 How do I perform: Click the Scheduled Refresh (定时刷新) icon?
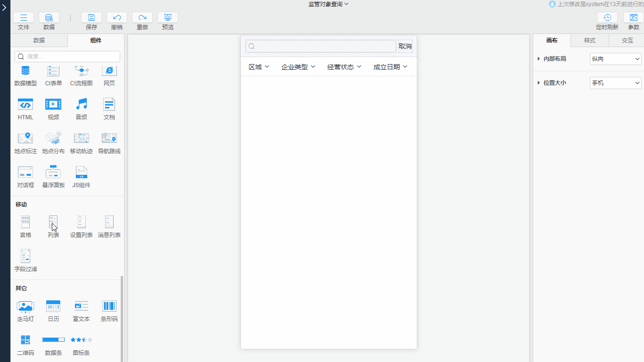607,18
